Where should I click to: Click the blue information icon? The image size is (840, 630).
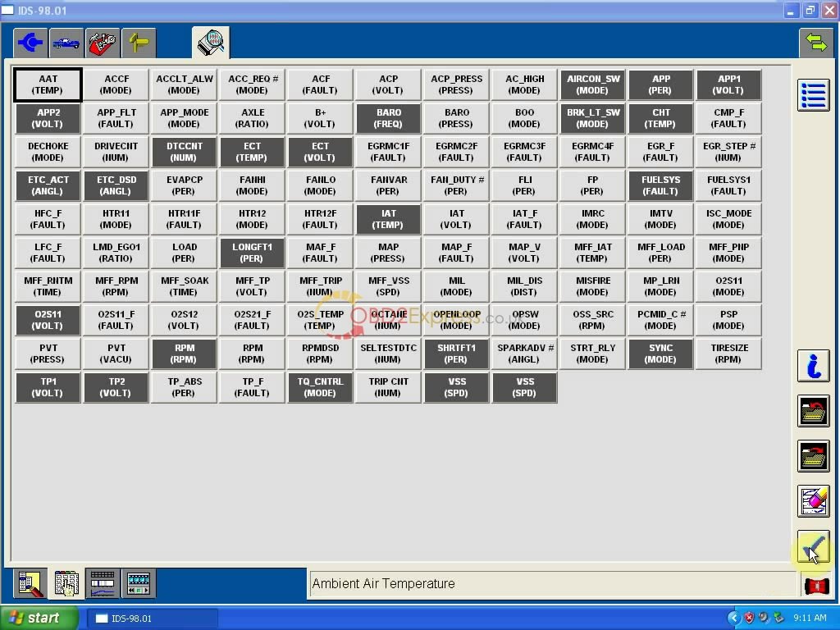[x=813, y=366]
